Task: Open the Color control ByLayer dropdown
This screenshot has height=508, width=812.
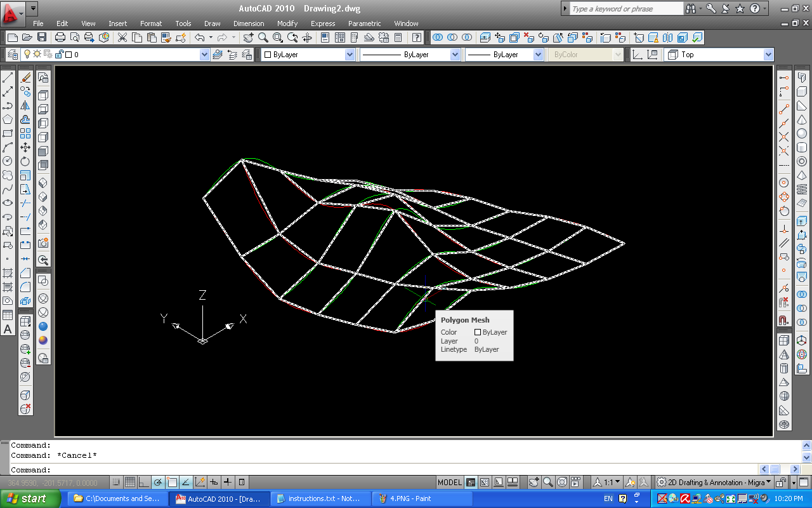Action: pyautogui.click(x=350, y=55)
